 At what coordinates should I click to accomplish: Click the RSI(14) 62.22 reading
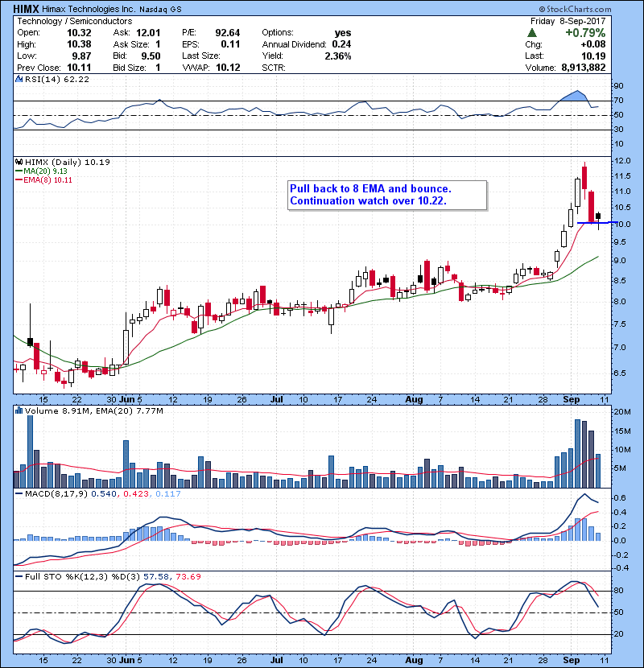57,79
